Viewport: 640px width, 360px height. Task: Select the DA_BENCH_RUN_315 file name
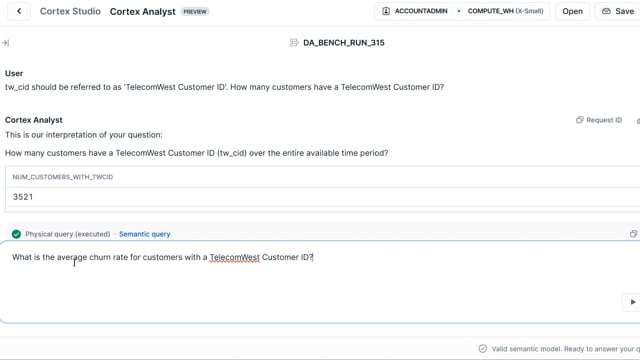(344, 42)
